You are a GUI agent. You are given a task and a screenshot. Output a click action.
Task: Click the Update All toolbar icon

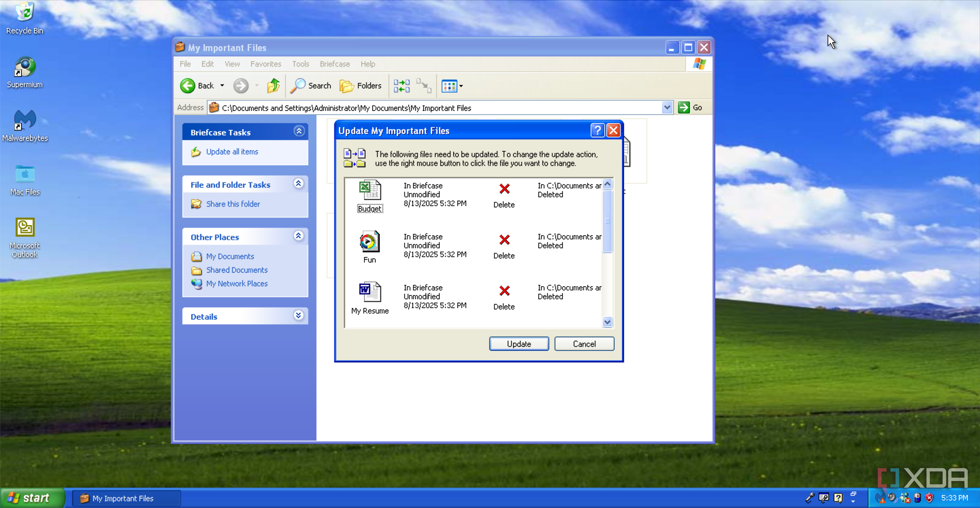coord(402,86)
